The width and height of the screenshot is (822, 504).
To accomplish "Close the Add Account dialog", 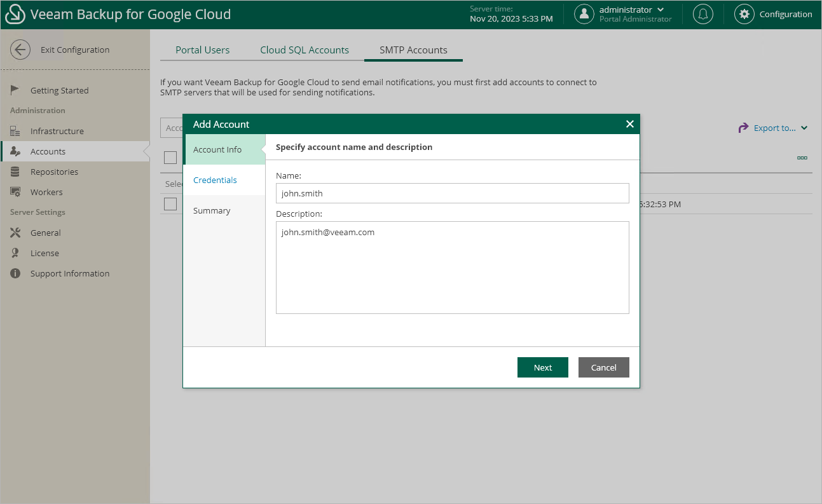I will click(630, 124).
